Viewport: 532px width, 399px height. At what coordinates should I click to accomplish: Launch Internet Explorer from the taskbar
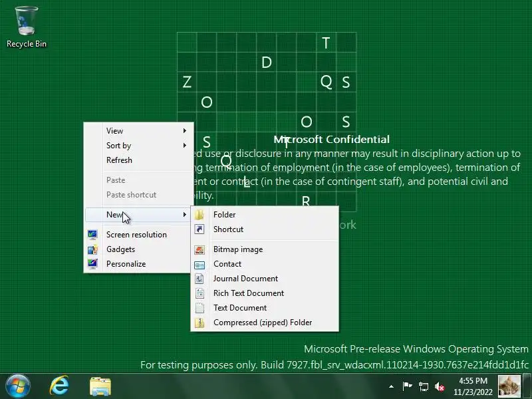point(59,386)
